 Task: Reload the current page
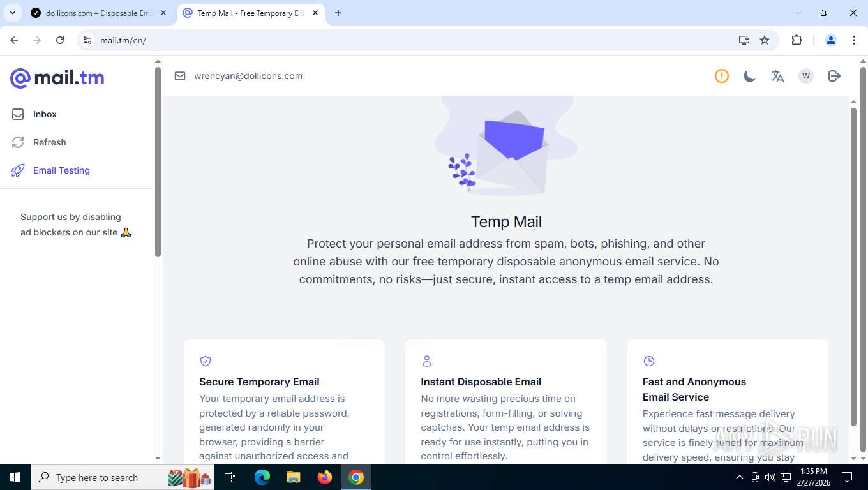click(x=60, y=40)
